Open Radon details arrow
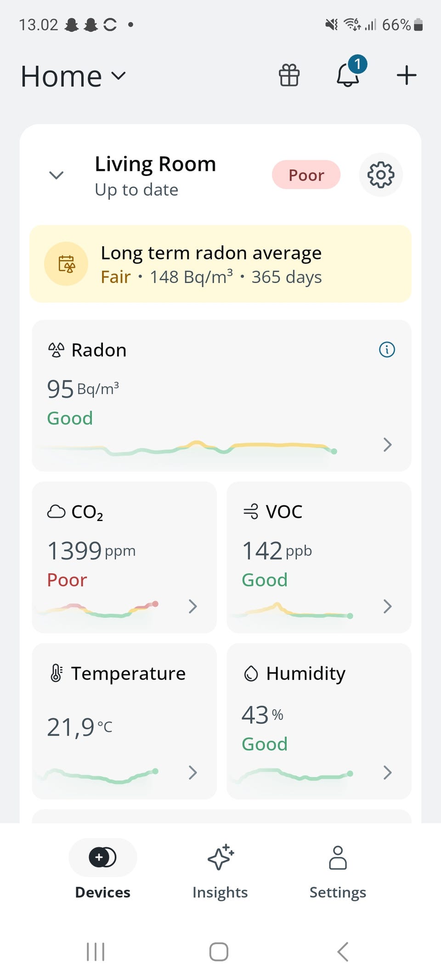The image size is (441, 980). pyautogui.click(x=387, y=444)
